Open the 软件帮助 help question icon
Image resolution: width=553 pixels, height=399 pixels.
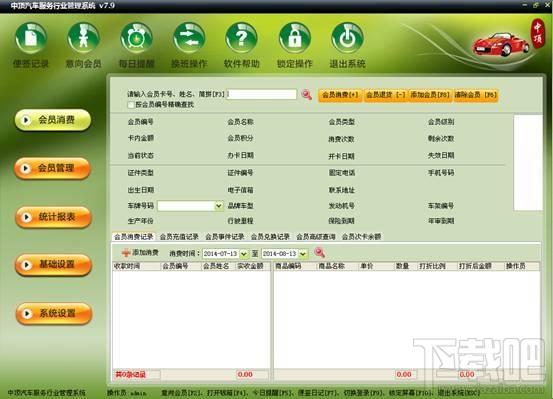[242, 38]
